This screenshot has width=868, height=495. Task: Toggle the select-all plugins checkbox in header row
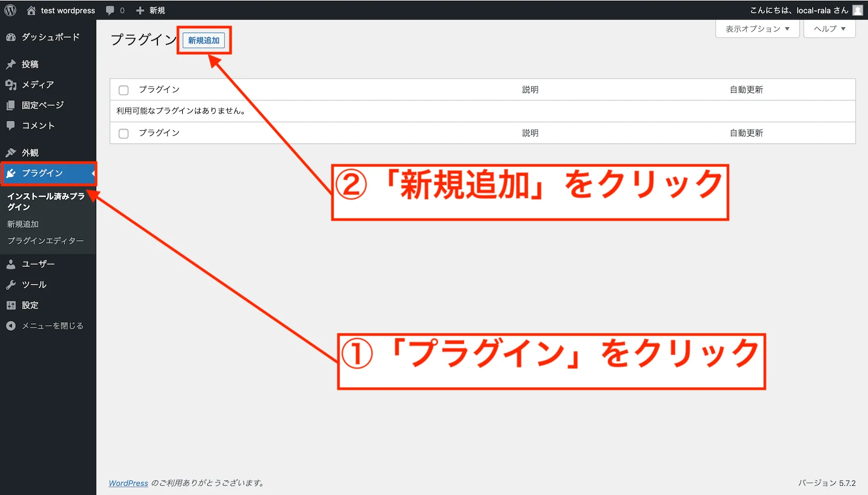pos(123,89)
